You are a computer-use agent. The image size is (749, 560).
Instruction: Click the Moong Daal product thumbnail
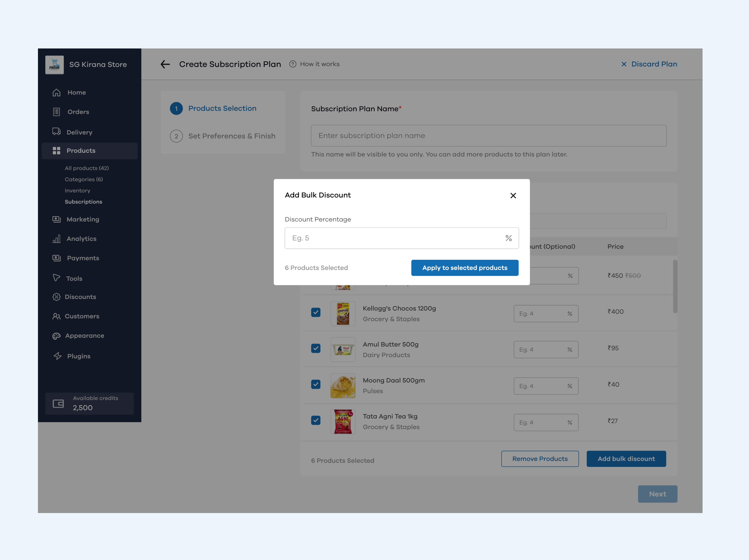tap(343, 386)
